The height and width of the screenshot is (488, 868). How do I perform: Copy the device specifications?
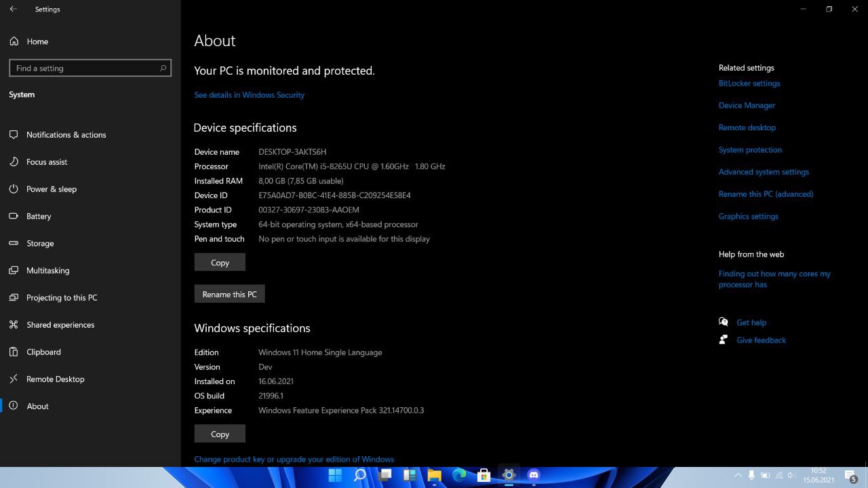pos(220,262)
